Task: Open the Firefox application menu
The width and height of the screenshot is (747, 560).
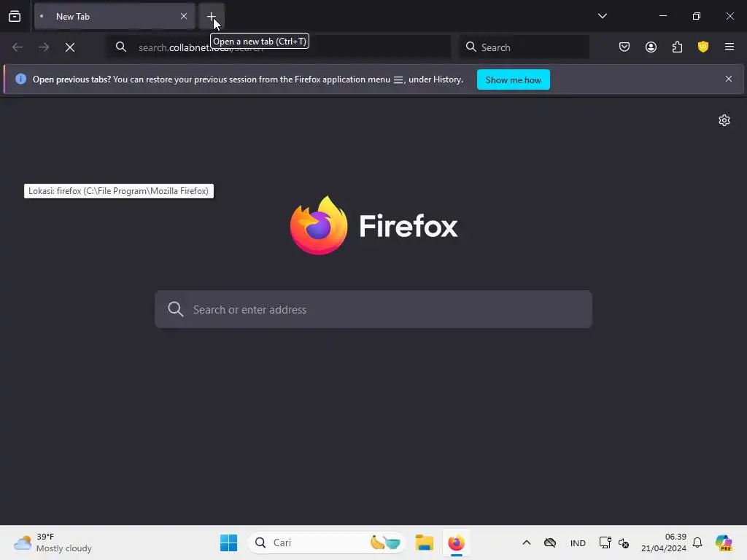Action: pos(729,47)
